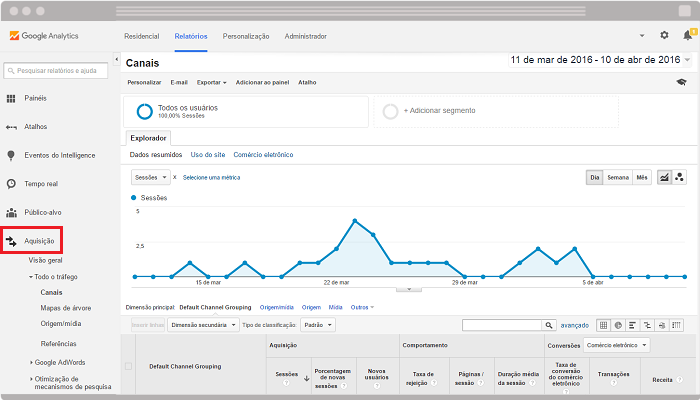The image size is (700, 400).
Task: Open the notifications bell
Action: coord(688,35)
